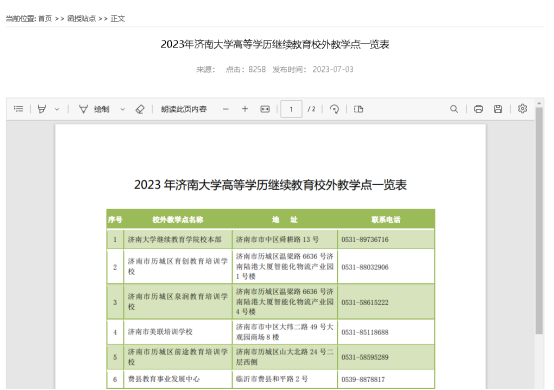This screenshot has width=554, height=390.
Task: Select the highlight tool
Action: pyautogui.click(x=42, y=109)
